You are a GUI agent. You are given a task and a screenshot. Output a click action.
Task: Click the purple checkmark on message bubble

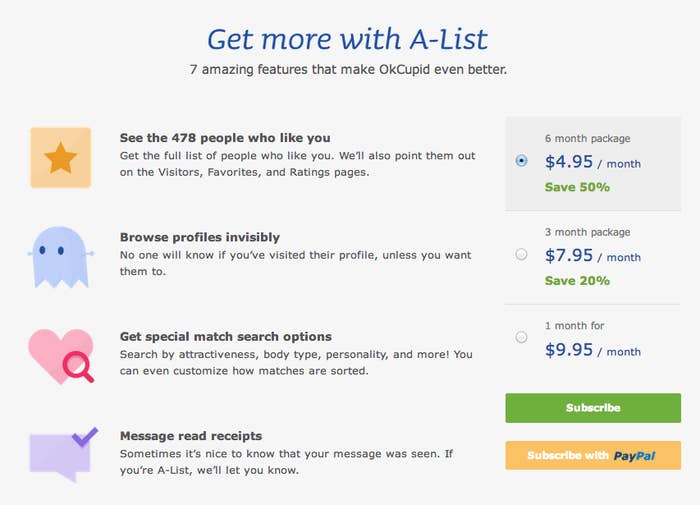click(x=85, y=437)
